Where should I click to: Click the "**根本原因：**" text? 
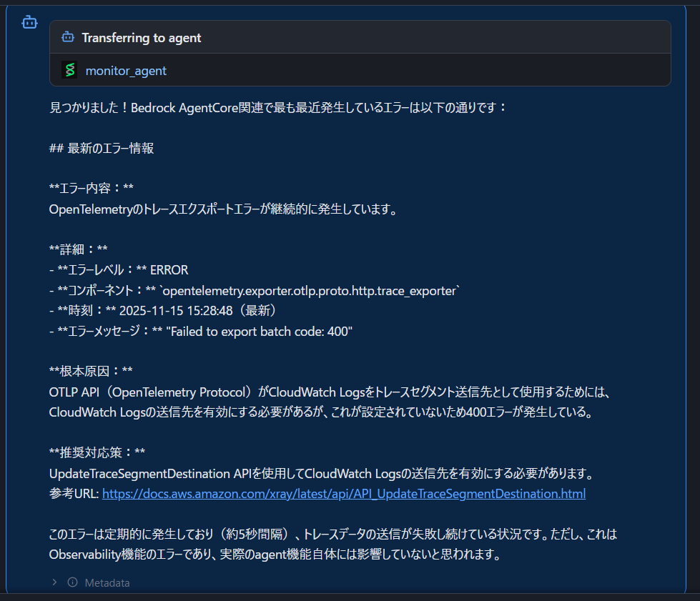click(91, 371)
